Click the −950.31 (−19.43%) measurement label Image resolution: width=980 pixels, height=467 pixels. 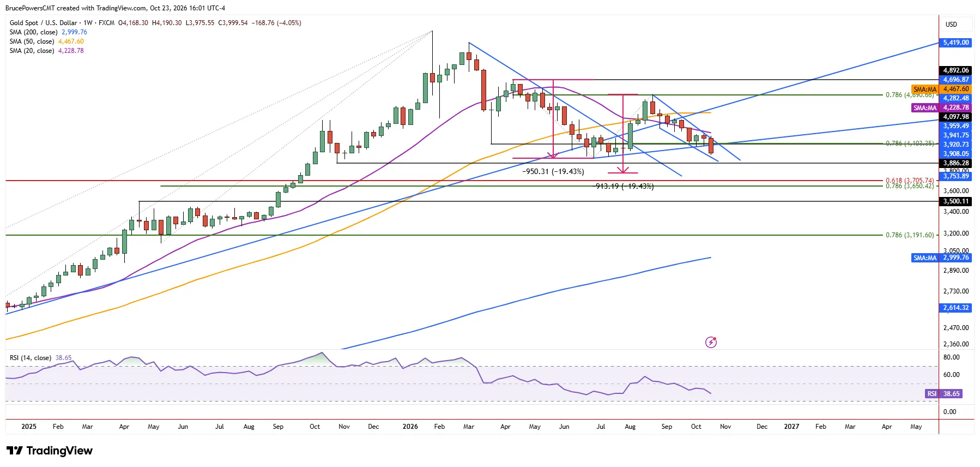point(553,171)
